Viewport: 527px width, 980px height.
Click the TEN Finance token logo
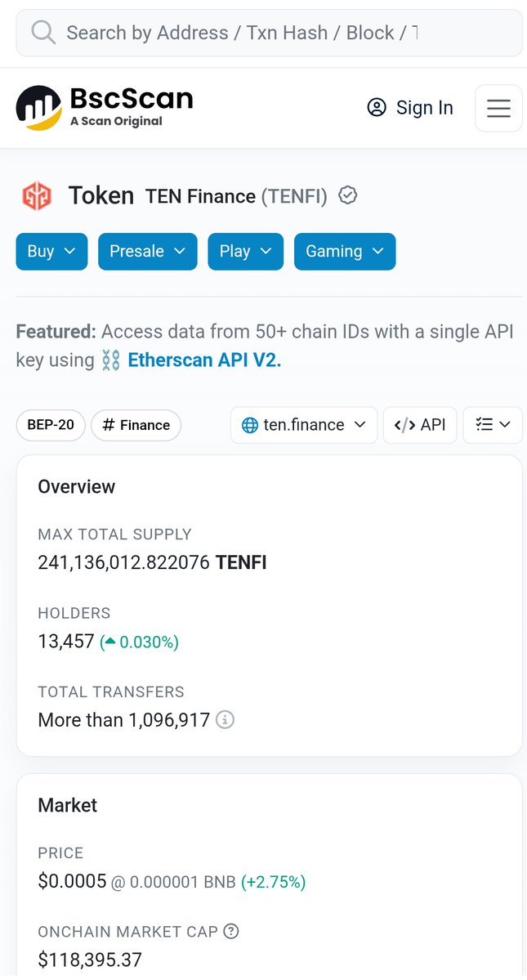pyautogui.click(x=37, y=195)
